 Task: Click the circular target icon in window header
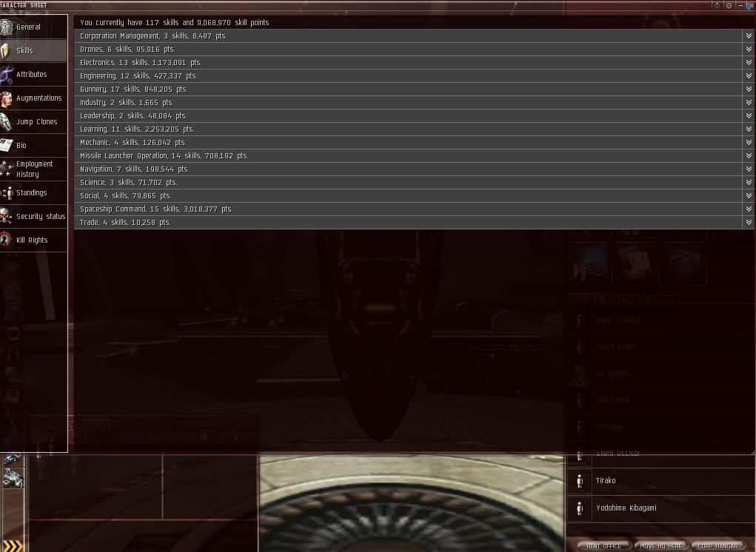pos(729,5)
